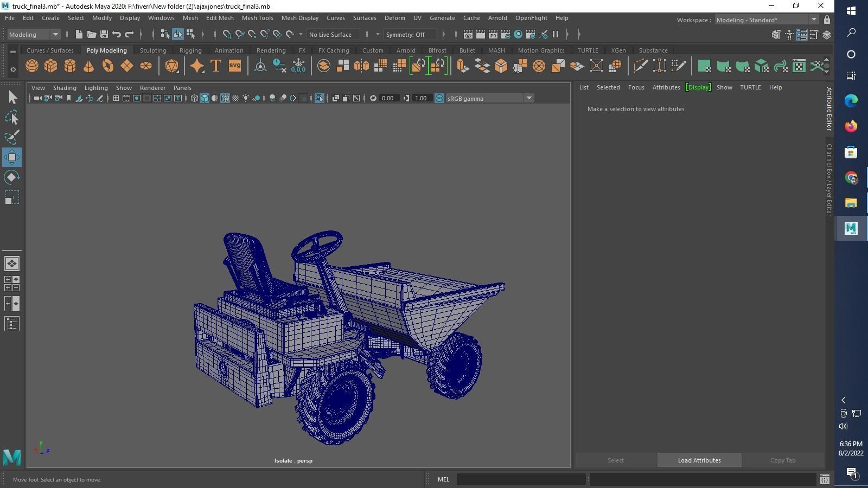Viewport: 868px width, 488px height.
Task: Open the viewport Shading menu
Action: tap(65, 87)
